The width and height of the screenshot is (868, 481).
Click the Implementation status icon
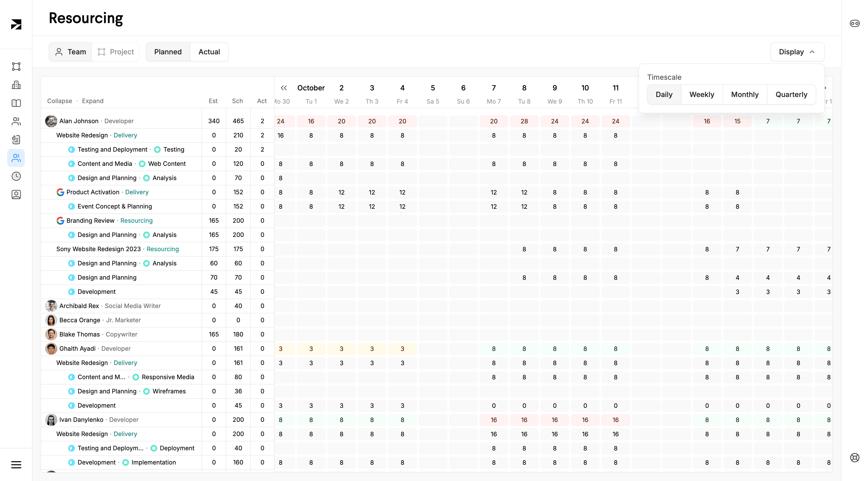pos(126,462)
